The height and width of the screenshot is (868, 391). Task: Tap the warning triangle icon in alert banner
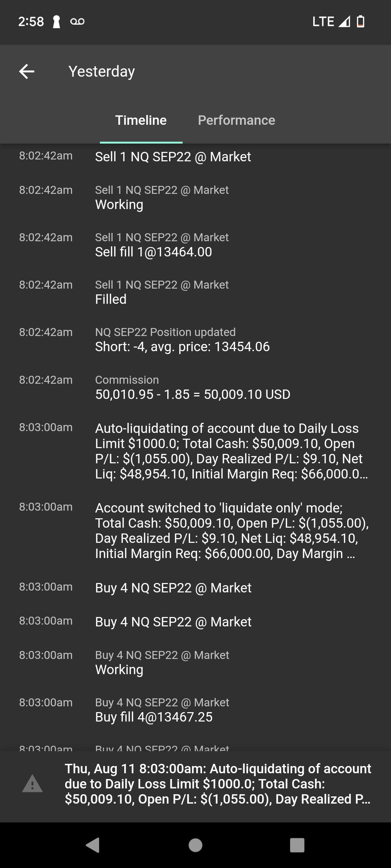33,783
